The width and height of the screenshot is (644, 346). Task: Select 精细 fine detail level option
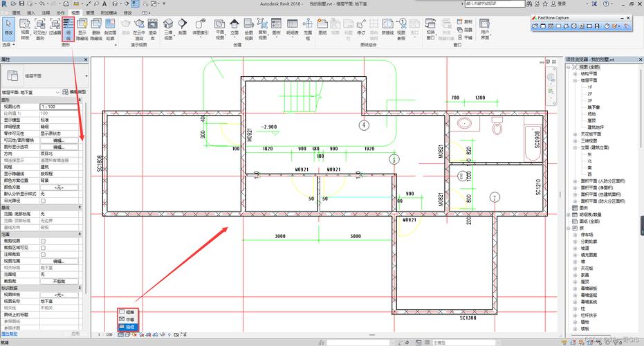tap(128, 327)
